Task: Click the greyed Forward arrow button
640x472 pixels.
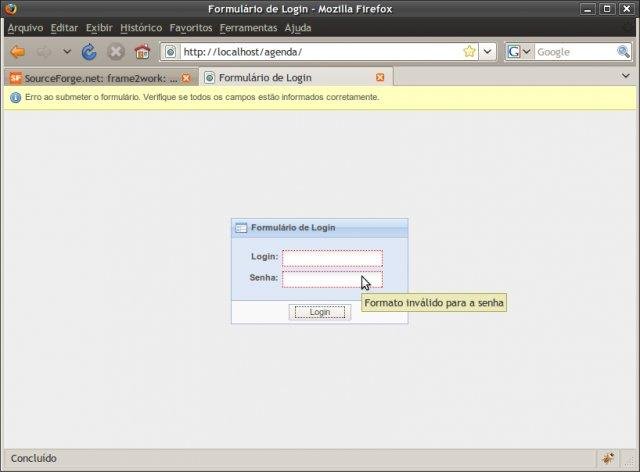Action: click(44, 52)
